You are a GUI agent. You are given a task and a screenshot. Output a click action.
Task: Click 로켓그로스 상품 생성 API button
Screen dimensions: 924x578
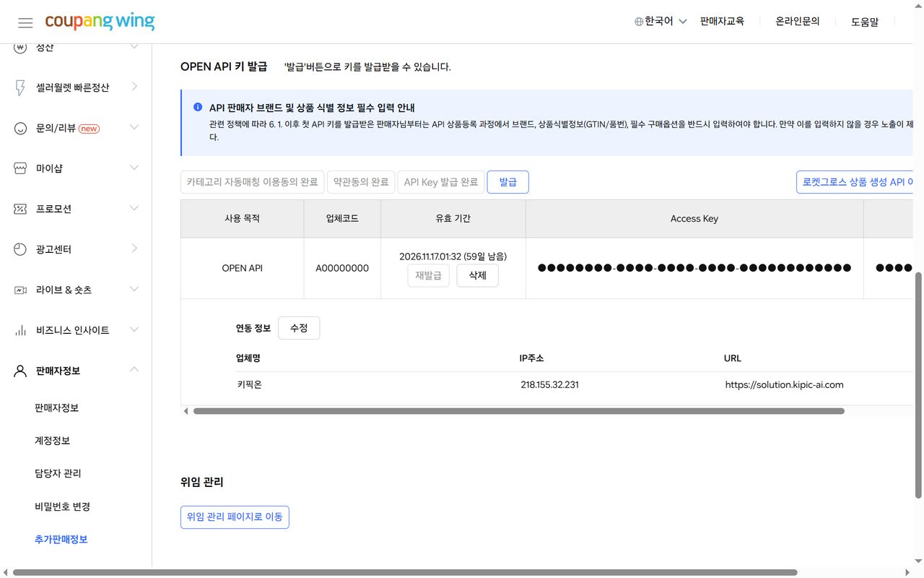tap(856, 182)
